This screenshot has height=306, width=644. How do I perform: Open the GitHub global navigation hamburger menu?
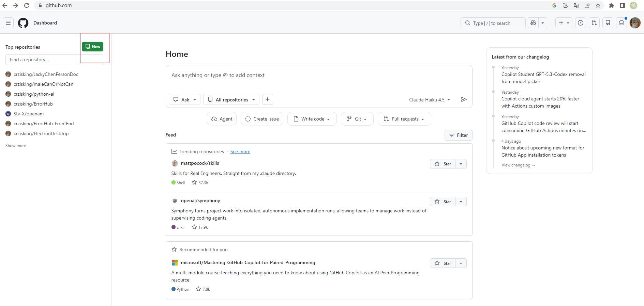[8, 23]
